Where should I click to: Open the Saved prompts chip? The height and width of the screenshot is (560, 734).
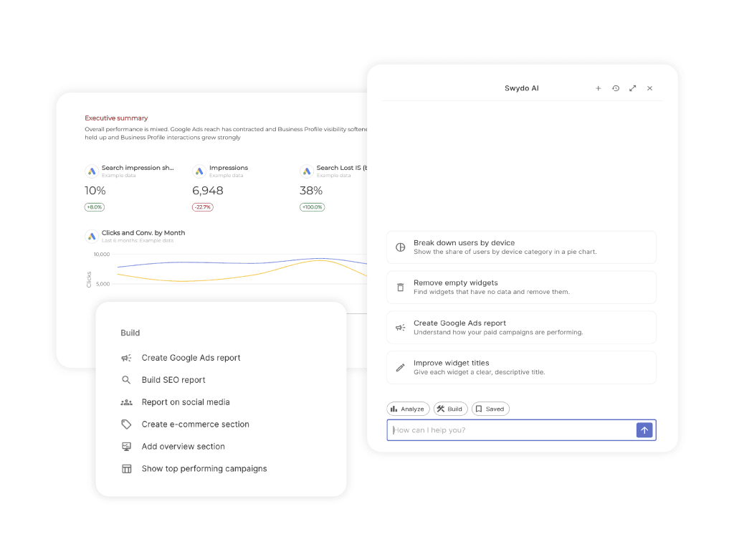click(490, 409)
